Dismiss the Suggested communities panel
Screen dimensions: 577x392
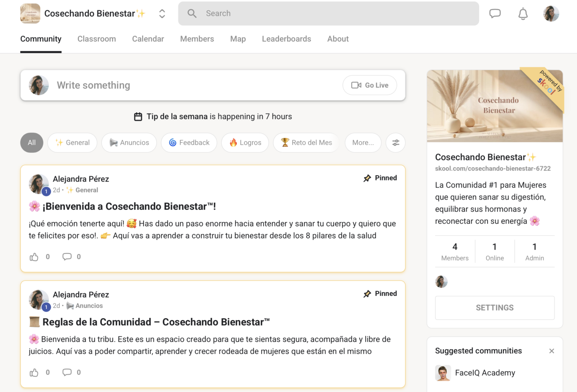(552, 351)
